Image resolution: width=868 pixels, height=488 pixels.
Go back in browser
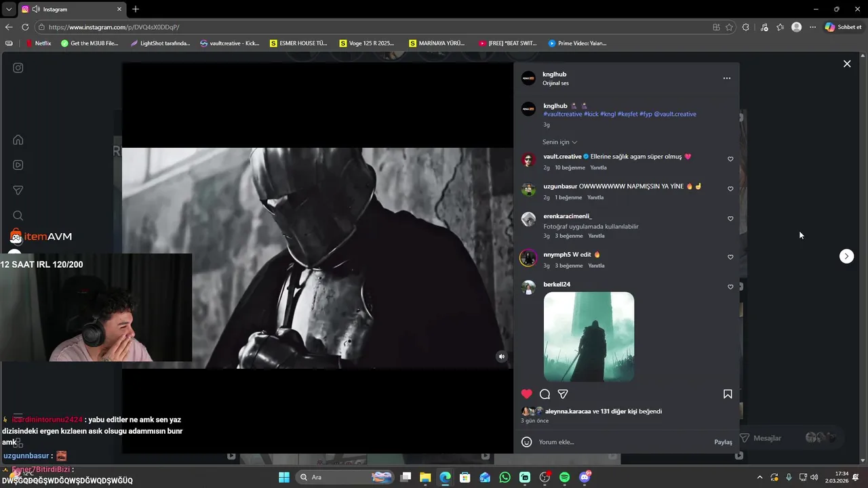pos(9,27)
